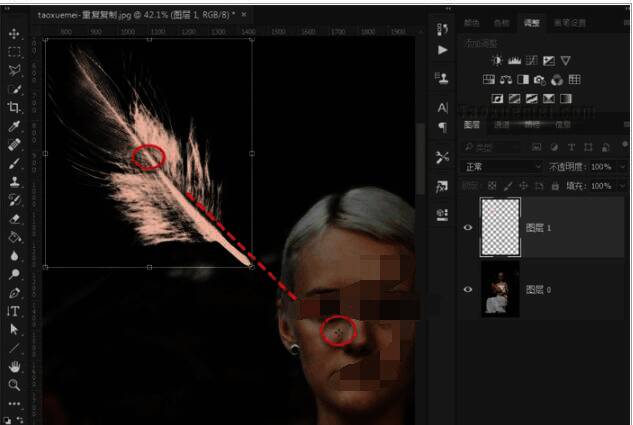Select the Zoom magnifier tool
The image size is (633, 425).
coord(14,385)
